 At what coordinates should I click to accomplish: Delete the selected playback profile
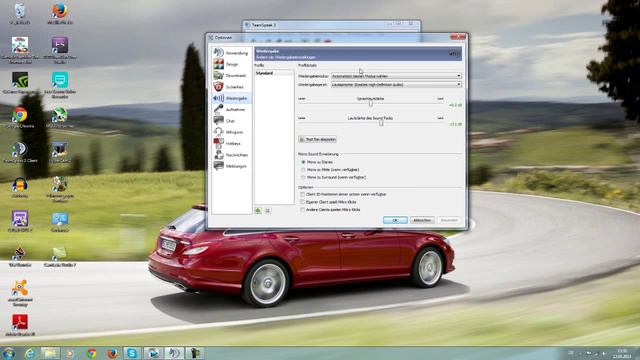[267, 211]
